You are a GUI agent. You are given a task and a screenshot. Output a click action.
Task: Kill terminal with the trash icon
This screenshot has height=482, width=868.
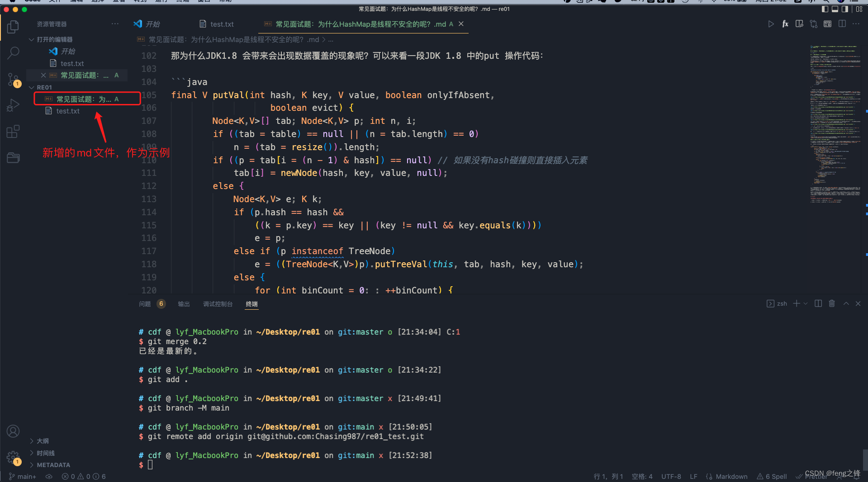[x=832, y=304]
